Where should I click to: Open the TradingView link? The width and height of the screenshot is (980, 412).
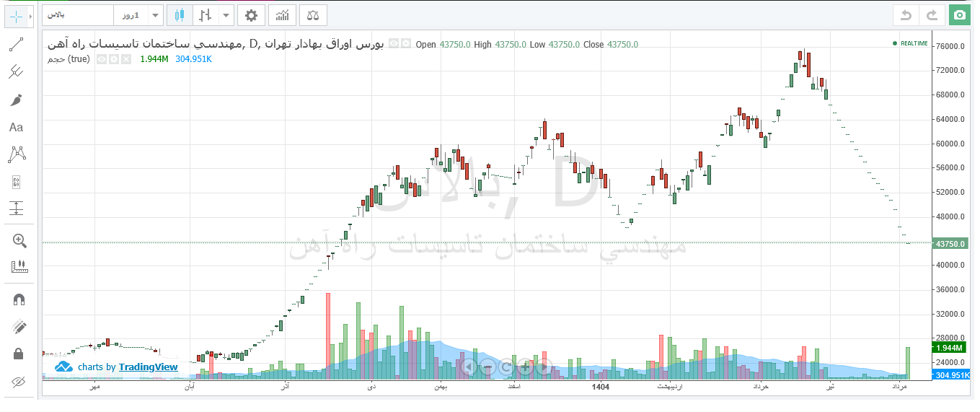(x=148, y=367)
